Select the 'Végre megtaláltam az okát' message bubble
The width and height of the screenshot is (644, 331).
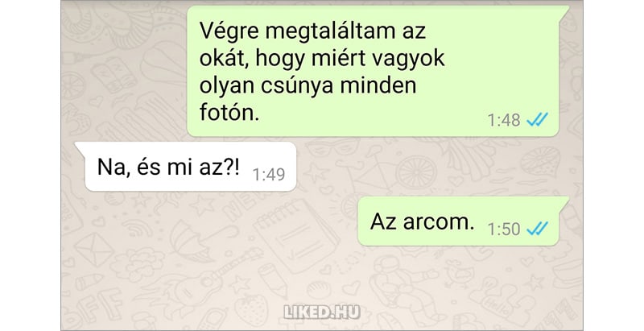point(378,71)
